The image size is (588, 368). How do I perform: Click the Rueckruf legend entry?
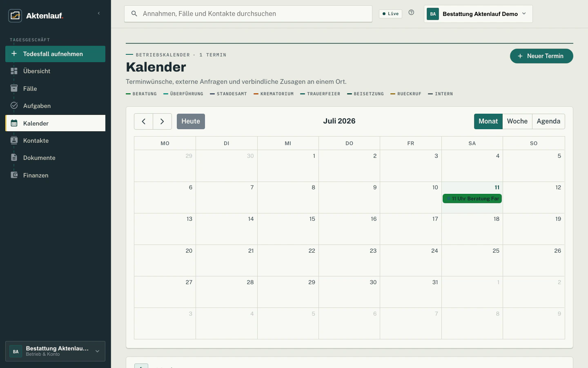pyautogui.click(x=406, y=94)
